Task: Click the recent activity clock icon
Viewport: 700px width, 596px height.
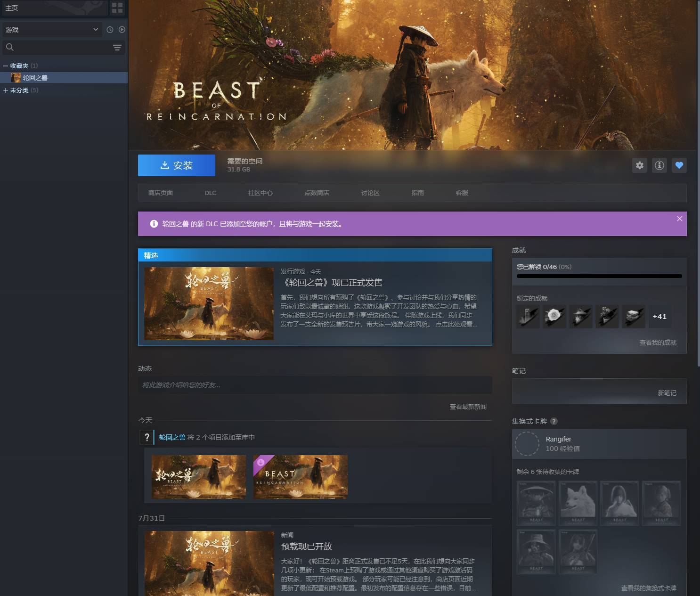Action: click(x=110, y=30)
